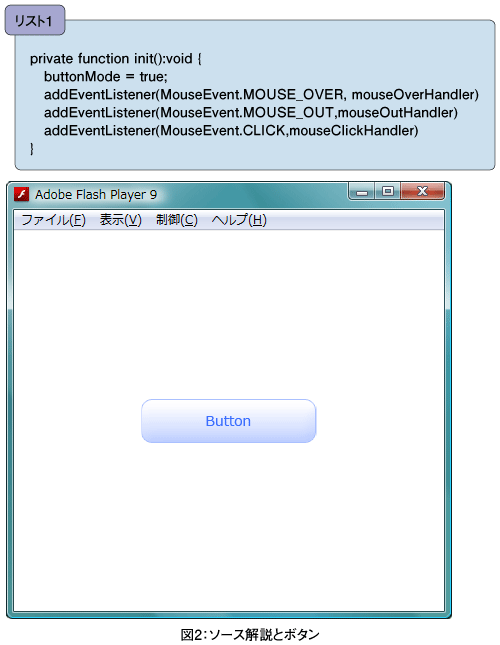Click the 図2:ソース解説とボタン caption
This screenshot has width=500, height=645.
click(x=250, y=634)
